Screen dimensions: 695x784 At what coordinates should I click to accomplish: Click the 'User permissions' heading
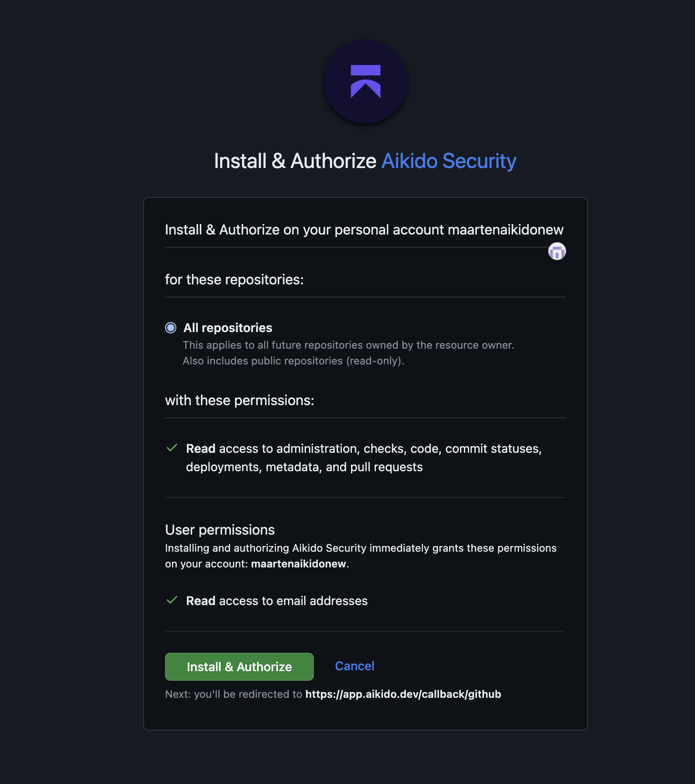click(220, 530)
